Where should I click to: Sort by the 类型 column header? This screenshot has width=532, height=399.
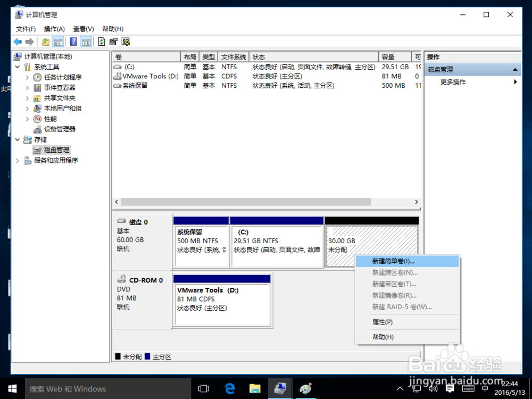click(x=209, y=57)
